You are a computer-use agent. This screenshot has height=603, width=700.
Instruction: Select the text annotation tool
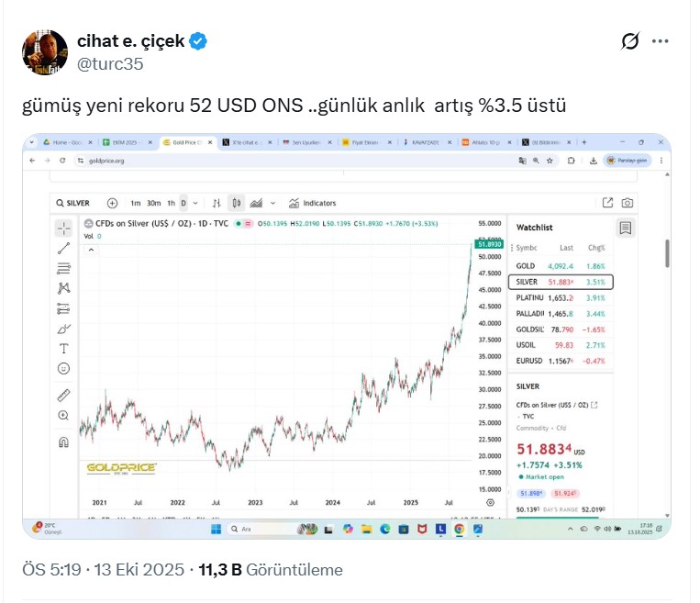click(x=63, y=349)
